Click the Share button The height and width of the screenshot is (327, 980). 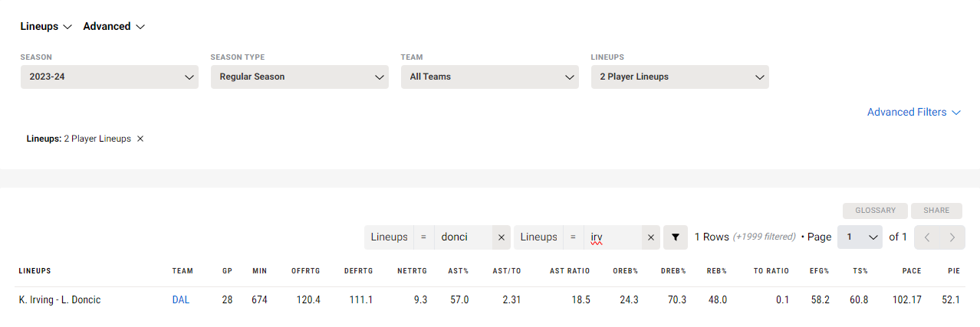point(937,211)
